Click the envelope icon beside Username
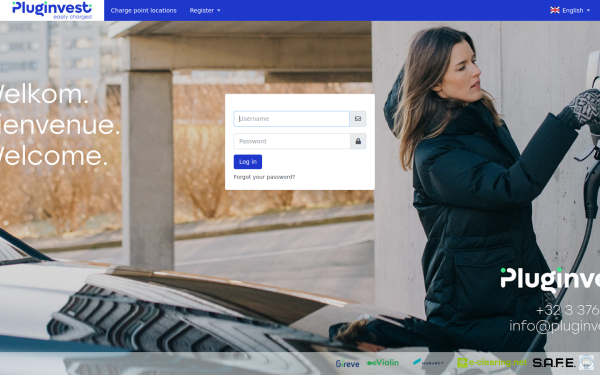 tap(358, 119)
